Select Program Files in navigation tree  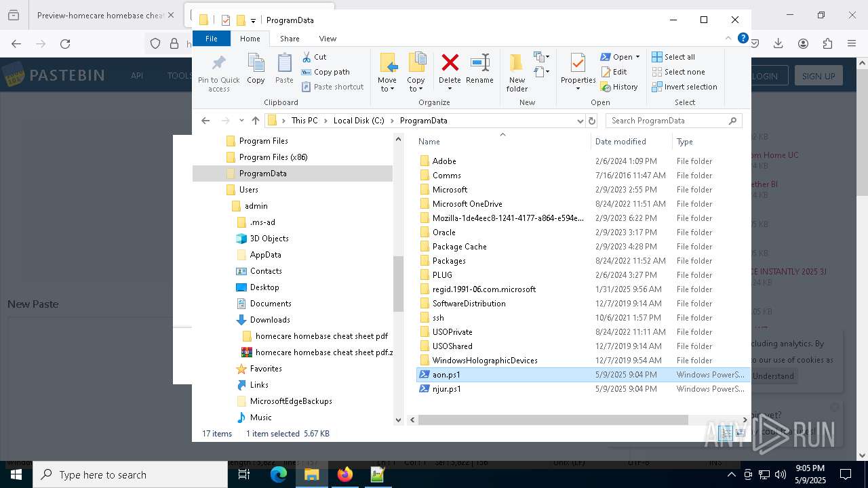click(x=263, y=141)
